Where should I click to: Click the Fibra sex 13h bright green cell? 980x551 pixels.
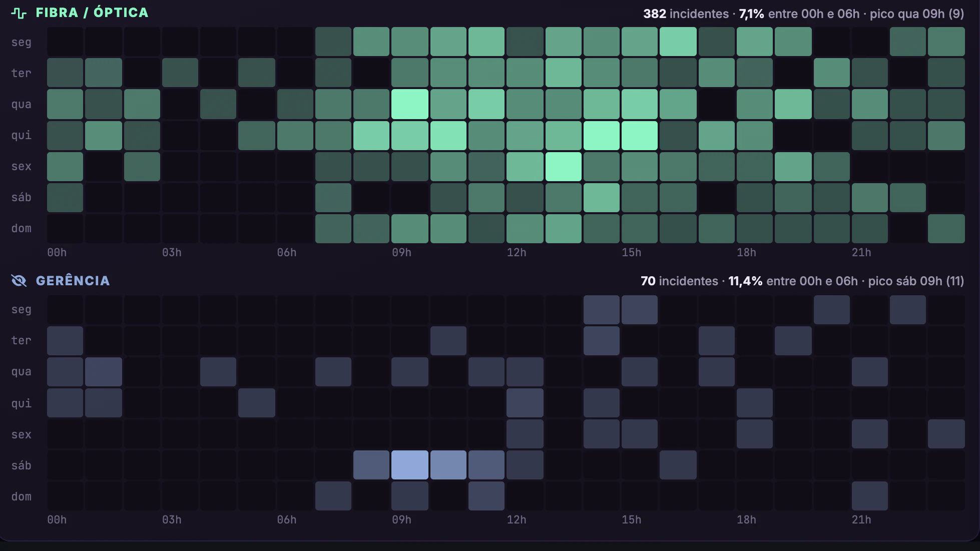564,167
